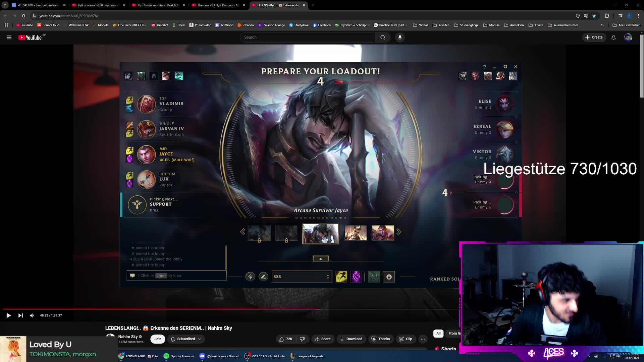Viewport: 644px width, 362px height.
Task: Open Google Translate icon in address bar
Action: pyautogui.click(x=586, y=16)
